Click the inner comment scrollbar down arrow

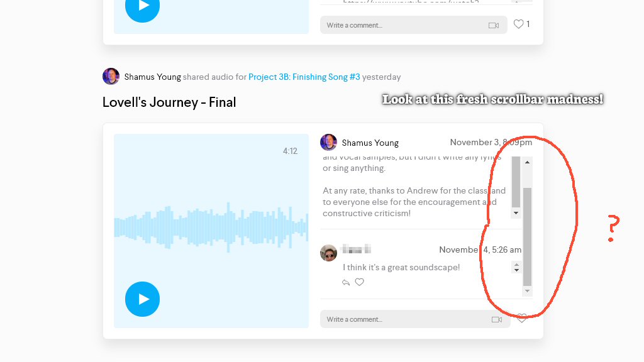click(x=516, y=213)
